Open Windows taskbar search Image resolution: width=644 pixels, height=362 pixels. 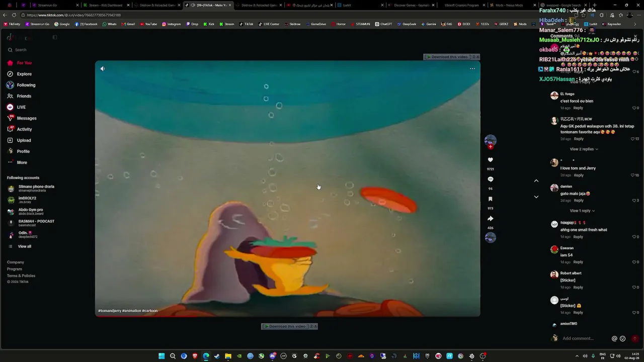click(x=173, y=356)
